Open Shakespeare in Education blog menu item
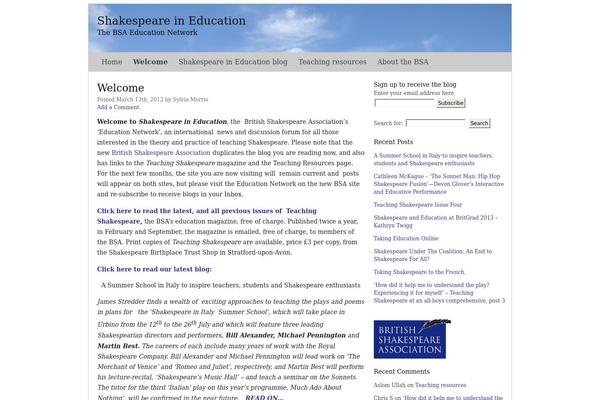600x400 pixels. point(233,62)
